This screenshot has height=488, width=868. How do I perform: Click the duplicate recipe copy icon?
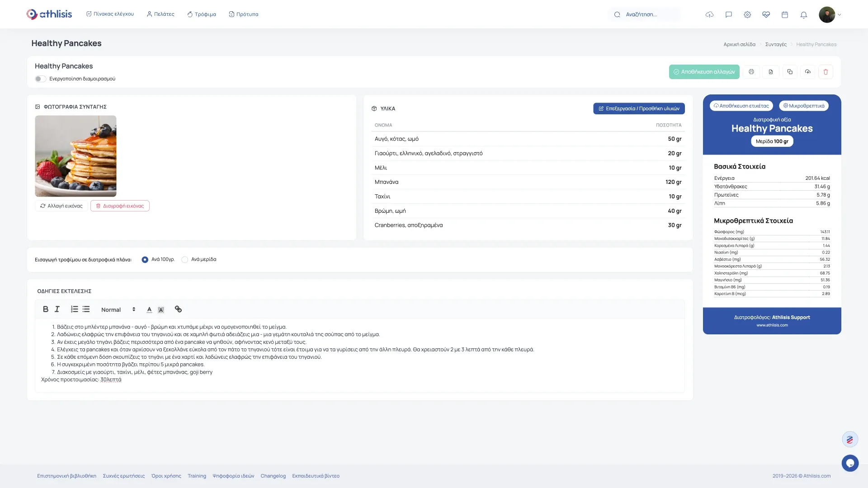(x=790, y=72)
